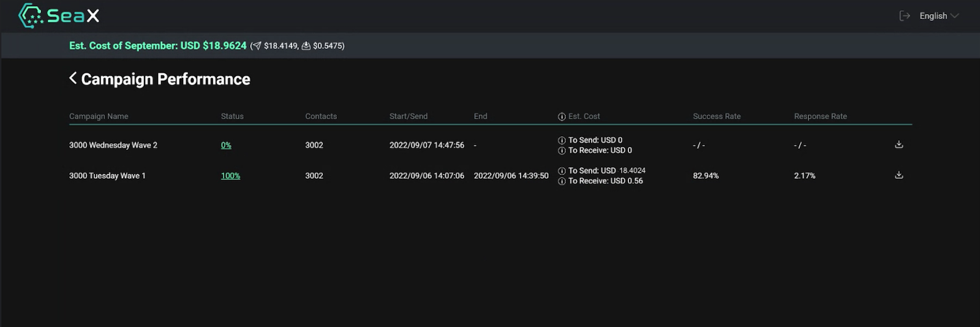The width and height of the screenshot is (980, 327).
Task: Download report for 3000 Tuesday Wave 1
Action: (x=899, y=175)
